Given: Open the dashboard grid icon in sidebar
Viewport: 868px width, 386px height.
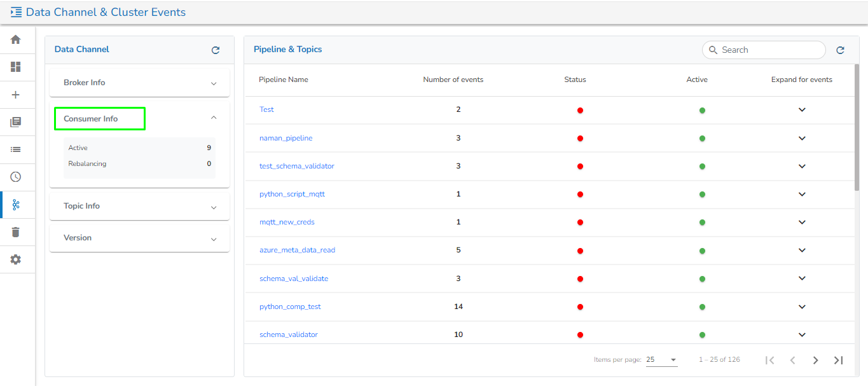Looking at the screenshot, I should (x=16, y=67).
